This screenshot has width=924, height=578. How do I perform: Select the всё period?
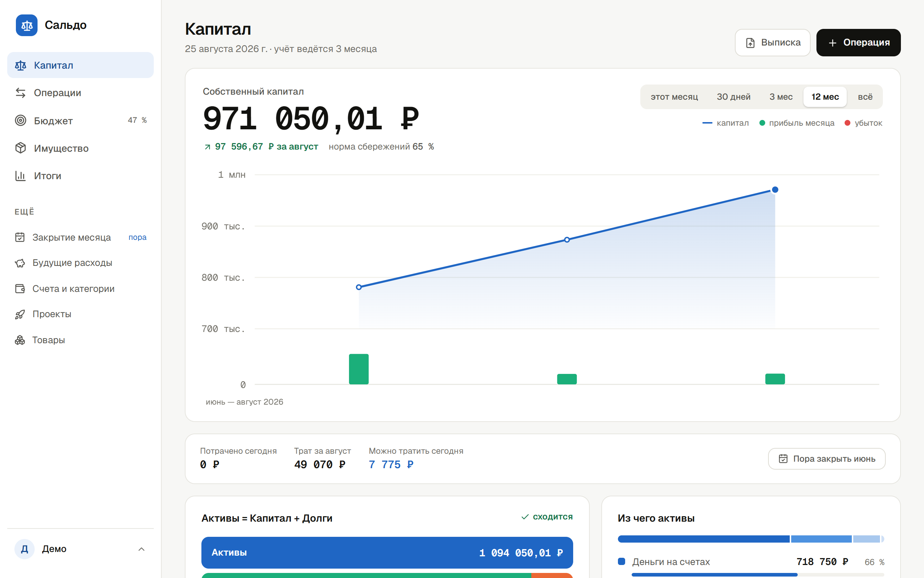click(x=865, y=97)
